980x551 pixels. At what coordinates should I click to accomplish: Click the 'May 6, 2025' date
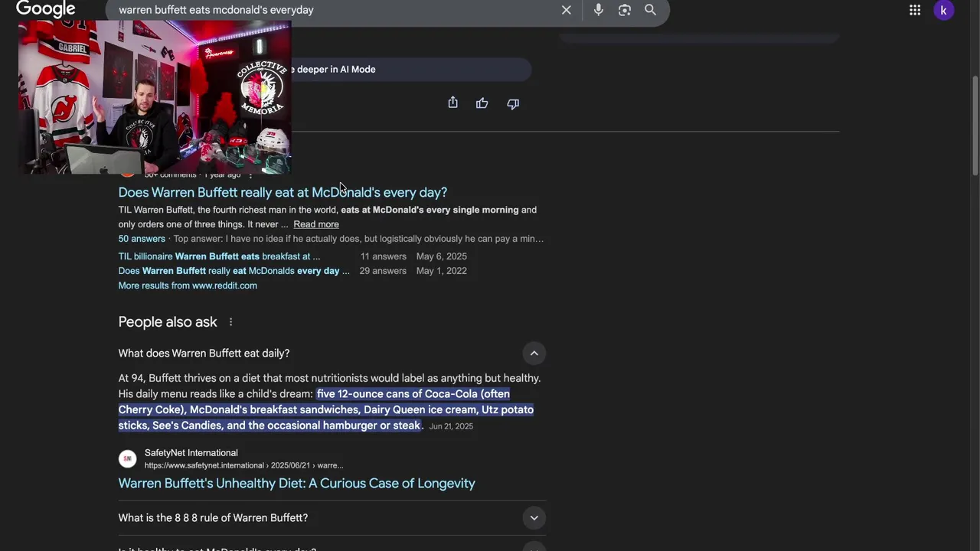(x=442, y=256)
